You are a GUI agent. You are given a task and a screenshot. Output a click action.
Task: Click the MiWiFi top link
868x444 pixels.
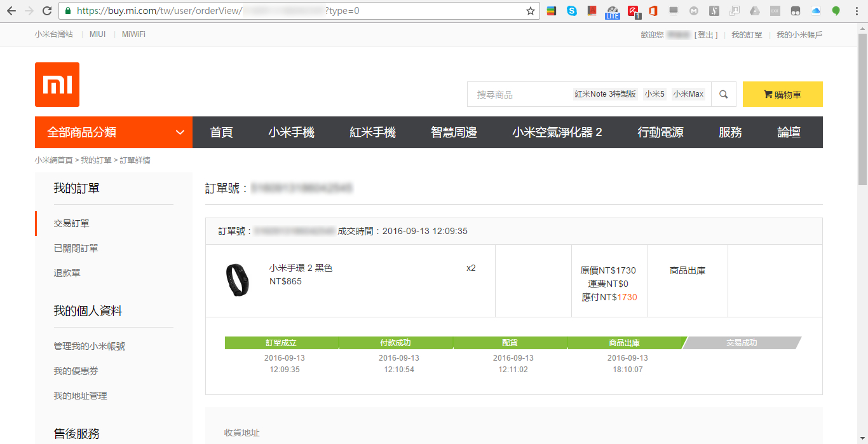(133, 34)
